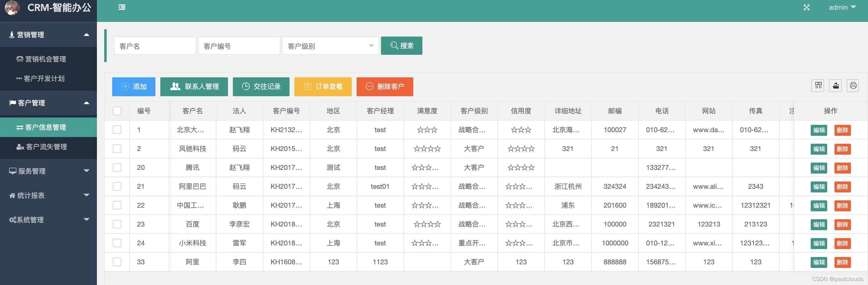The width and height of the screenshot is (868, 285).
Task: Click the star satisfaction rating on row 1
Action: coord(427,129)
